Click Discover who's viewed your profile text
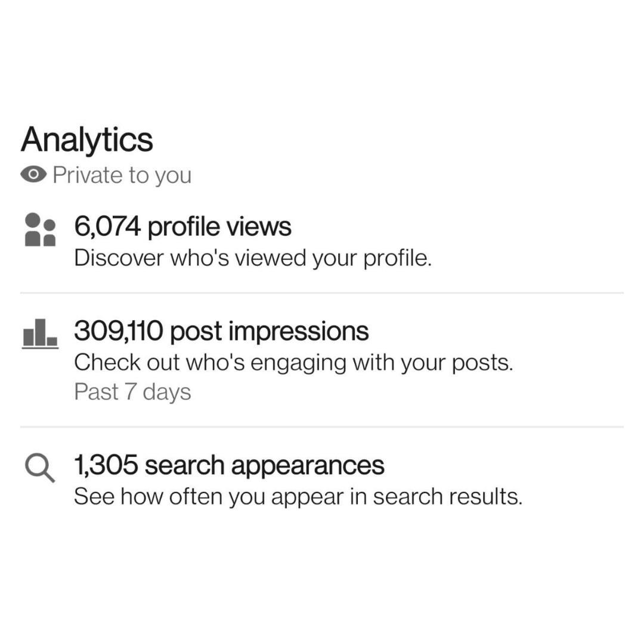644x644 pixels. 253,258
